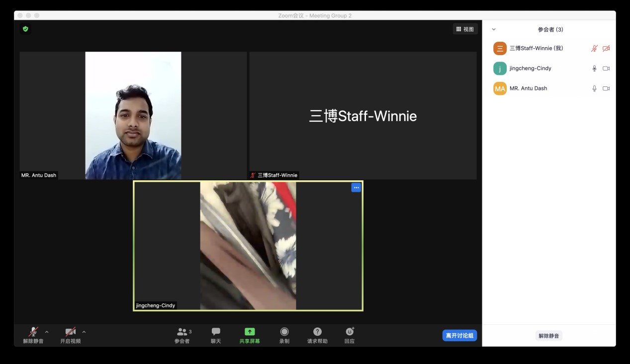Viewport: 630px width, 364px height.
Task: Expand video options arrow beside 开启视频
Action: 84,332
